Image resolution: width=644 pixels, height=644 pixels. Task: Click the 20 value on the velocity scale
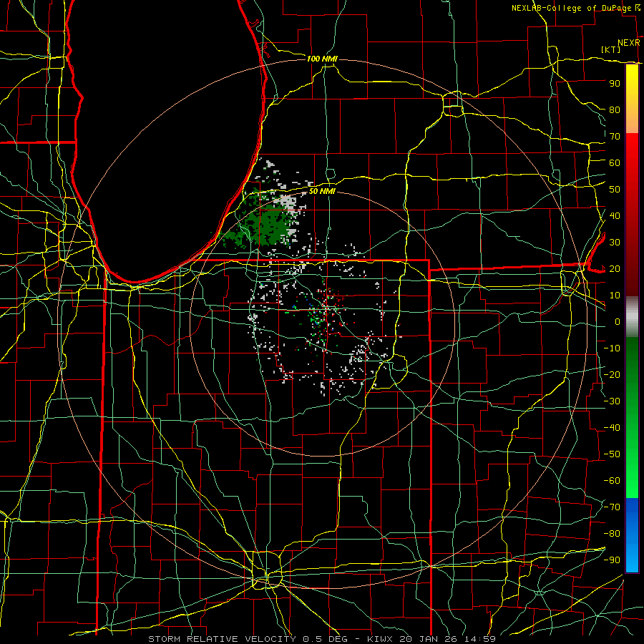[615, 268]
